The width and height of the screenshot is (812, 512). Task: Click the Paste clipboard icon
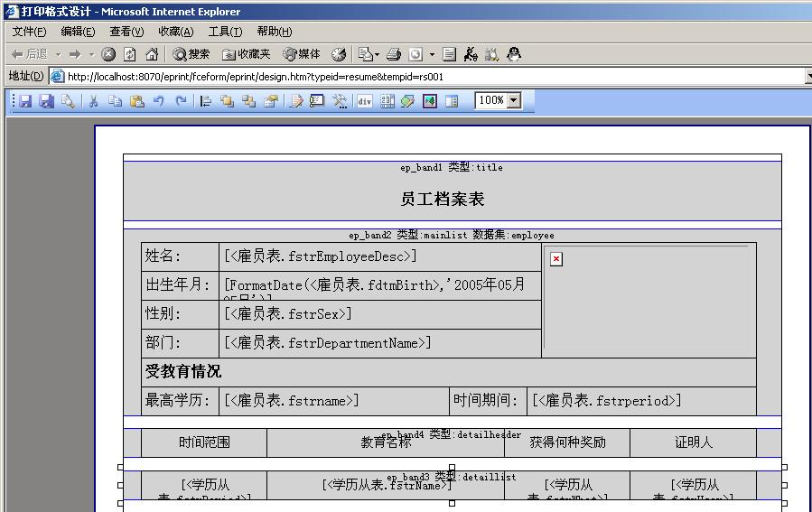point(136,101)
